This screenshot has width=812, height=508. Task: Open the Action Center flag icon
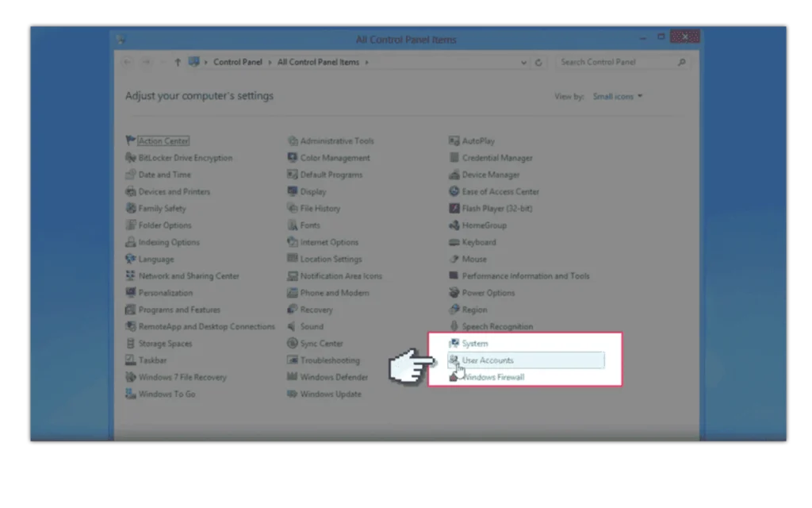click(x=131, y=140)
